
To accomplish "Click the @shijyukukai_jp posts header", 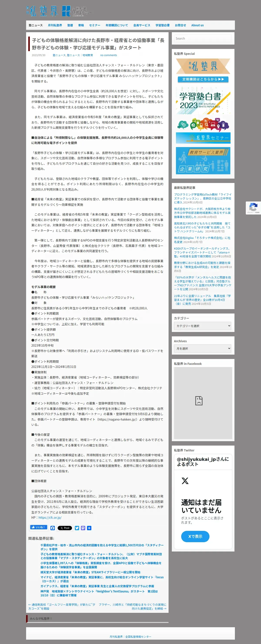I will 203,461.
